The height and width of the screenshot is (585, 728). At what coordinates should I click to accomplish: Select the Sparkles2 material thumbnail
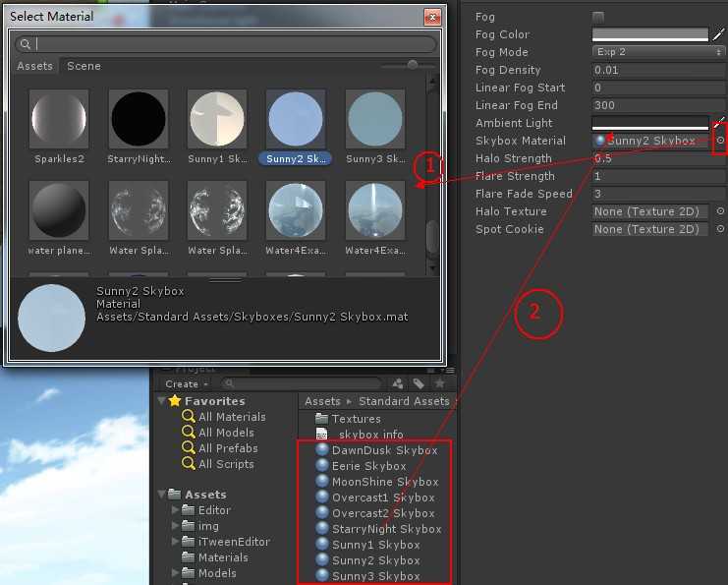point(59,119)
